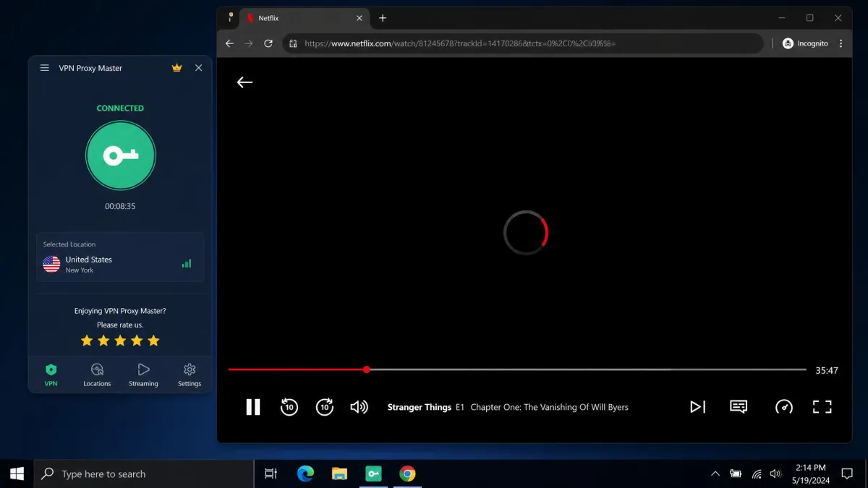The width and height of the screenshot is (868, 488).
Task: Open a new browser tab
Action: (x=383, y=18)
